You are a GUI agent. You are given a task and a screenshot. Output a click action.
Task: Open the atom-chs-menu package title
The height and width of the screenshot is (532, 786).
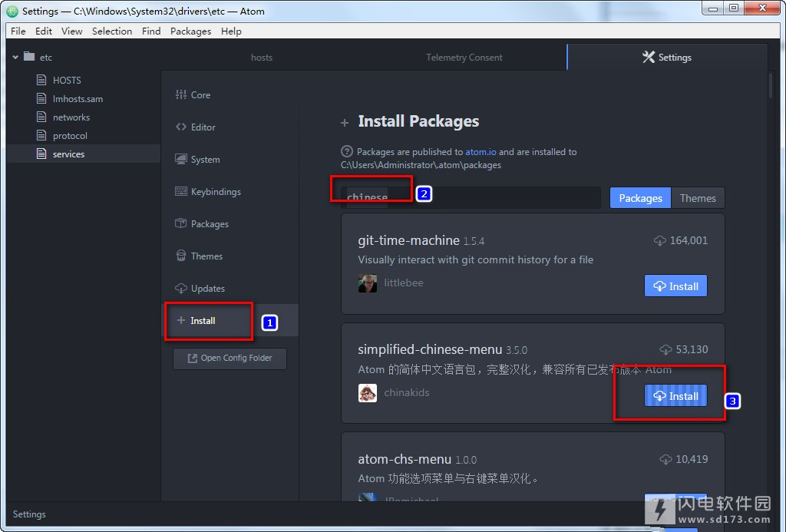click(405, 459)
